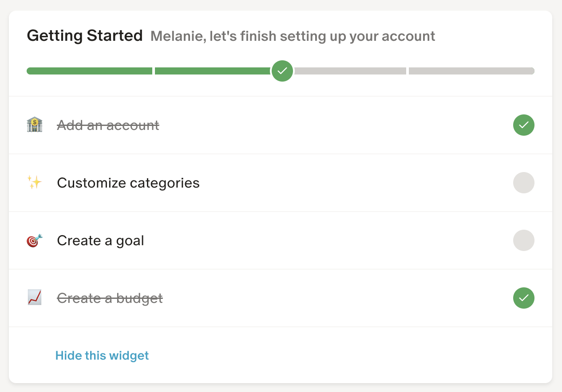Check the empty circle for Create a goal

pyautogui.click(x=524, y=240)
